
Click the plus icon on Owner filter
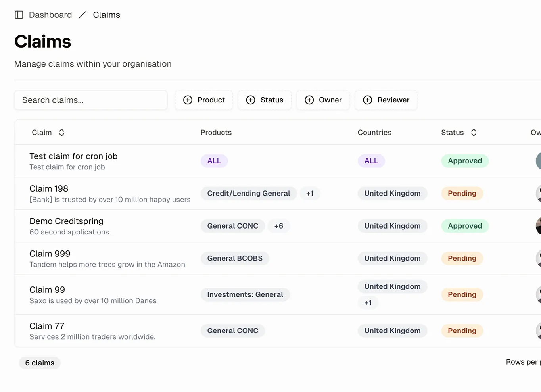309,100
